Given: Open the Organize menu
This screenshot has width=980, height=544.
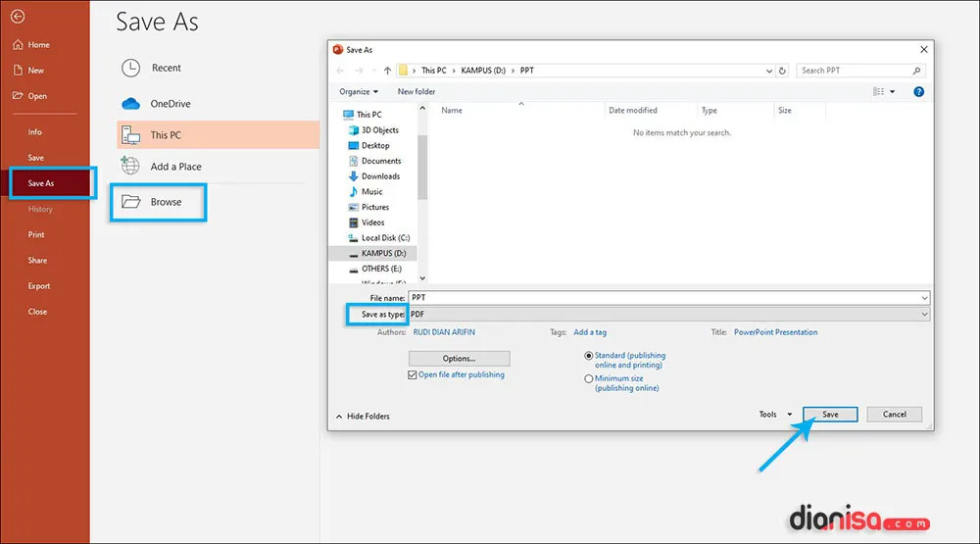Looking at the screenshot, I should [359, 91].
